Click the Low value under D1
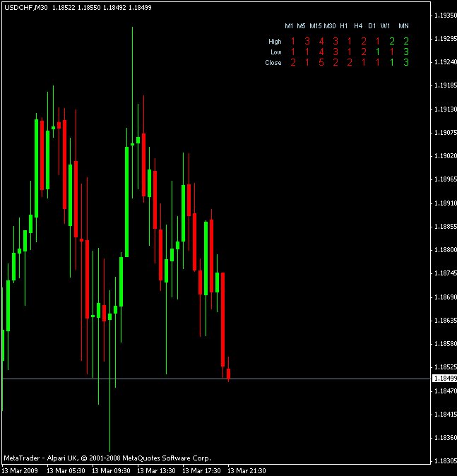 [378, 52]
